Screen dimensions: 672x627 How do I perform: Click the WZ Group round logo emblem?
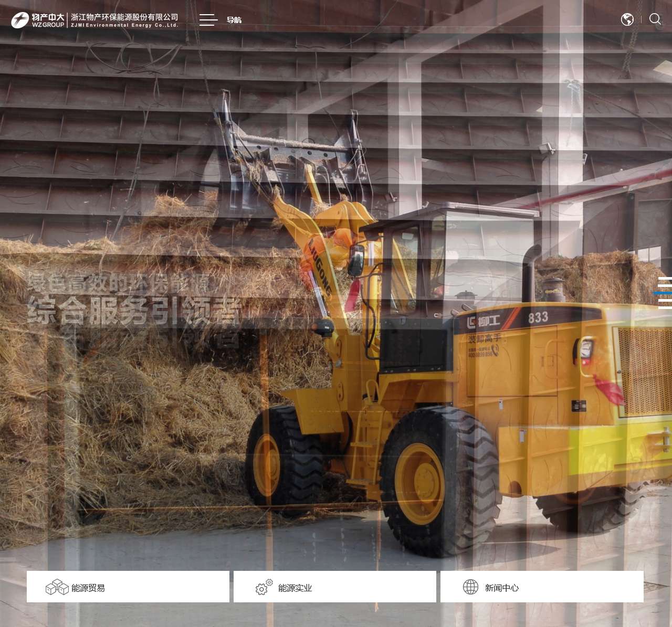pos(20,20)
